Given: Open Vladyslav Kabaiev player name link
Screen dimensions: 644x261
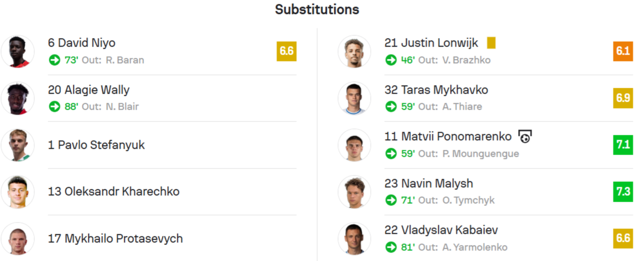Looking at the screenshot, I should pos(441,230).
